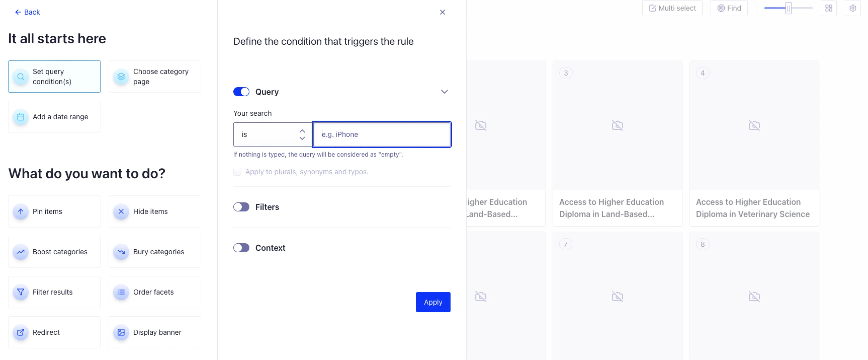Enable the Filters toggle
The width and height of the screenshot is (868, 360).
tap(241, 207)
